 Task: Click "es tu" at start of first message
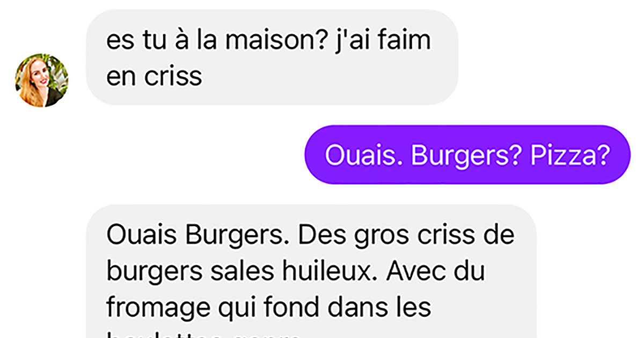pyautogui.click(x=131, y=41)
